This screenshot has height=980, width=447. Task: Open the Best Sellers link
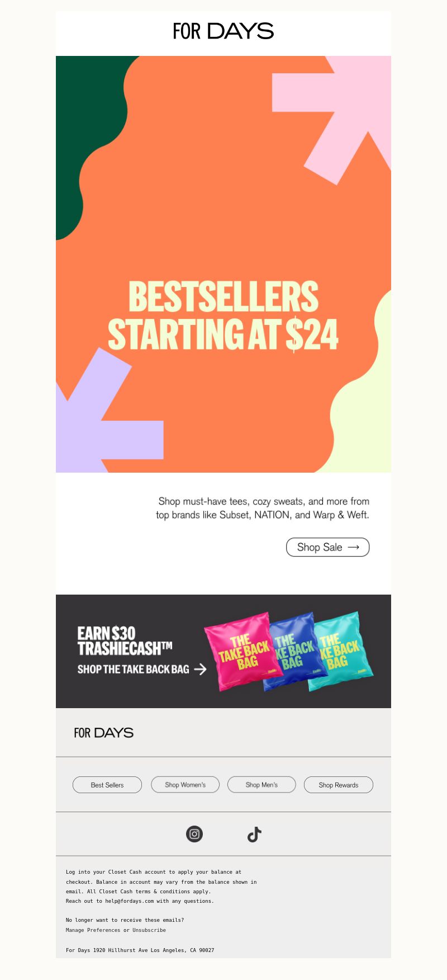107,785
